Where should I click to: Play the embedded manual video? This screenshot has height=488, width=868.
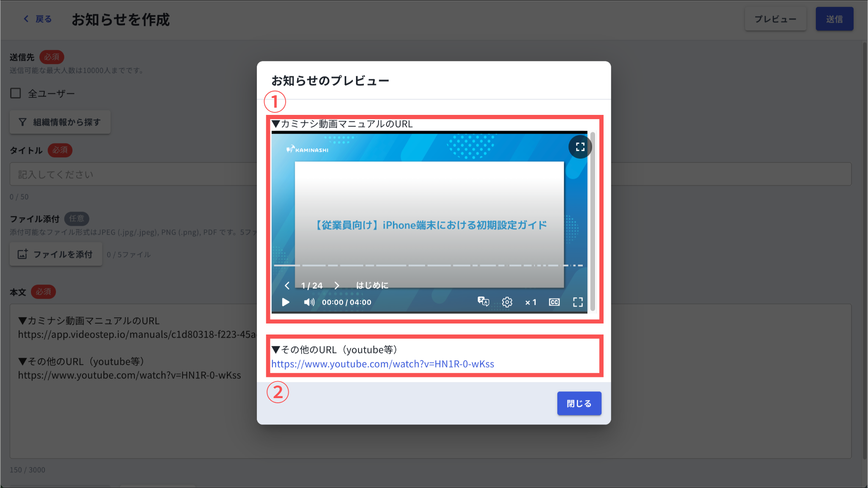(286, 302)
